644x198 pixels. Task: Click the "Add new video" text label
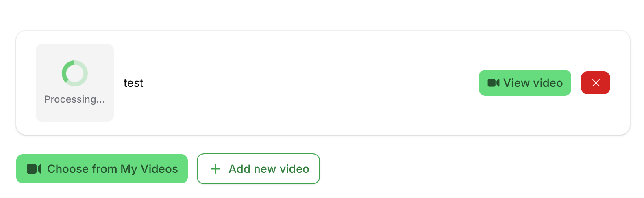pos(269,169)
